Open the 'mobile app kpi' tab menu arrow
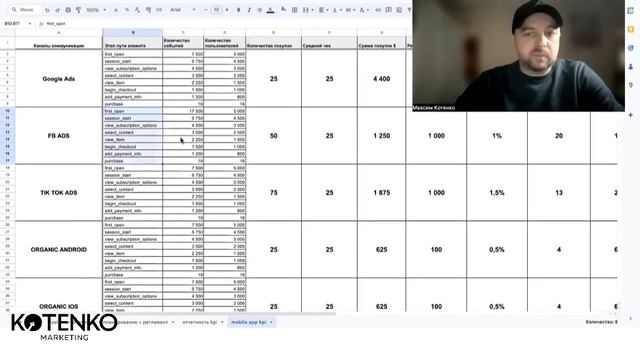This screenshot has width=640, height=360. click(271, 322)
